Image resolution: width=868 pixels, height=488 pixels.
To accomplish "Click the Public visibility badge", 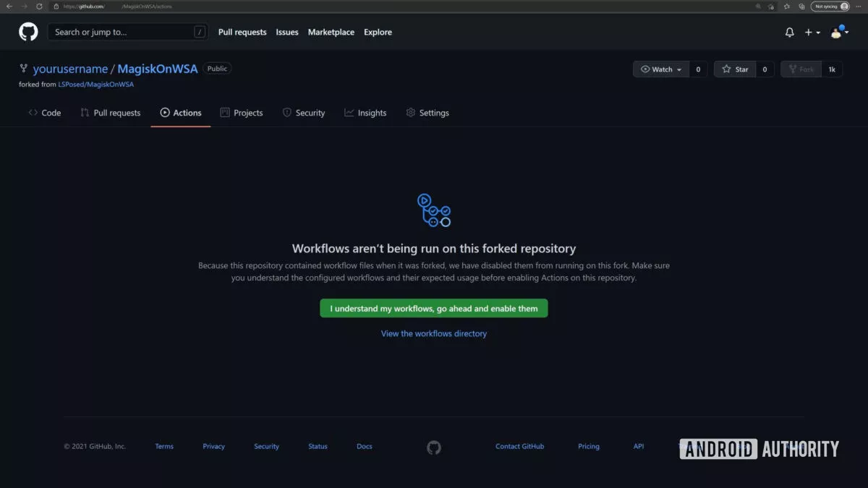I will pyautogui.click(x=217, y=69).
